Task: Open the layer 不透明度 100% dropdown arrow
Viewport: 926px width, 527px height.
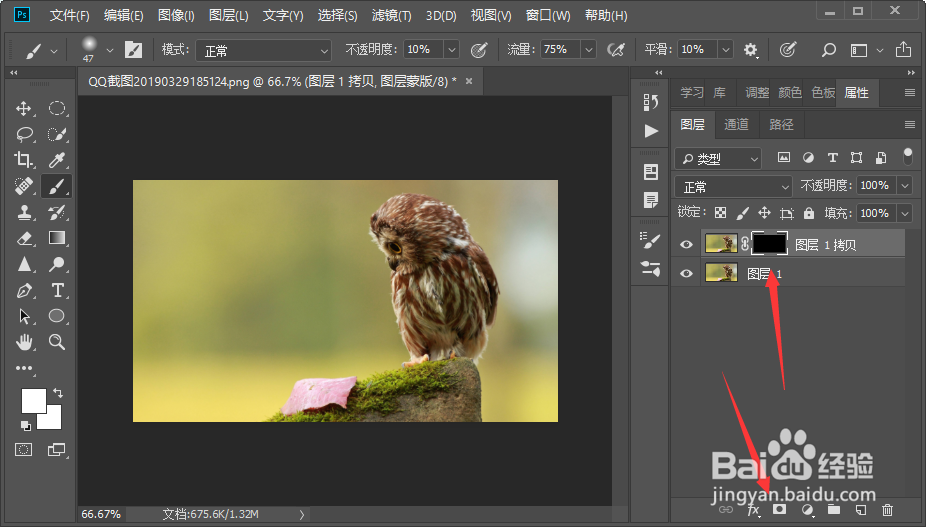Action: tap(905, 186)
